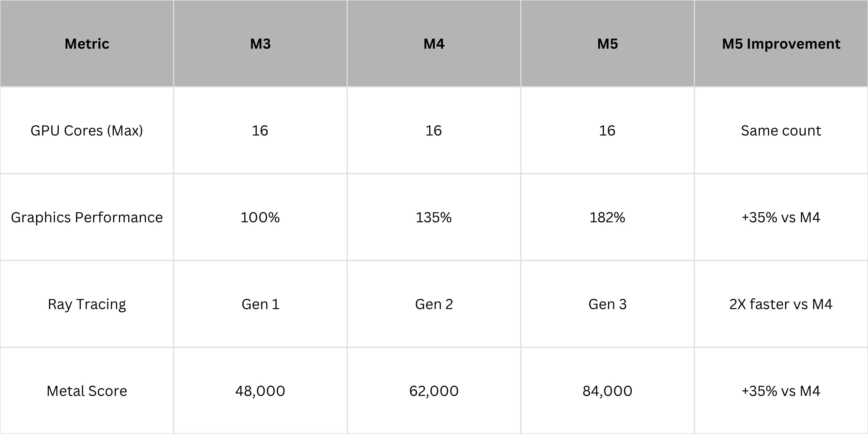Select the M3 column header
The height and width of the screenshot is (434, 868).
260,44
